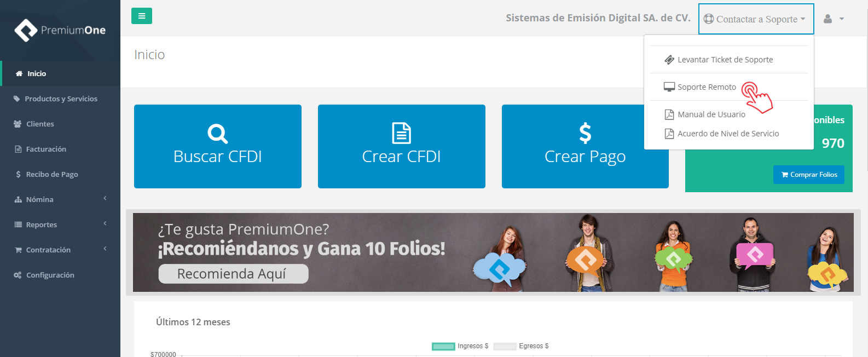Screen dimensions: 868x357
Task: Click the Productos y Servicios tag icon
Action: point(17,99)
